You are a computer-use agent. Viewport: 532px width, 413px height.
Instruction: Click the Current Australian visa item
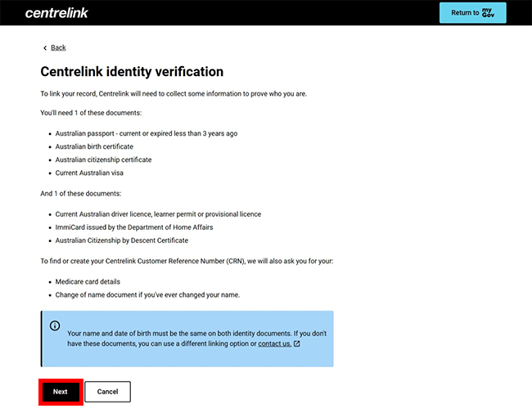tap(89, 173)
